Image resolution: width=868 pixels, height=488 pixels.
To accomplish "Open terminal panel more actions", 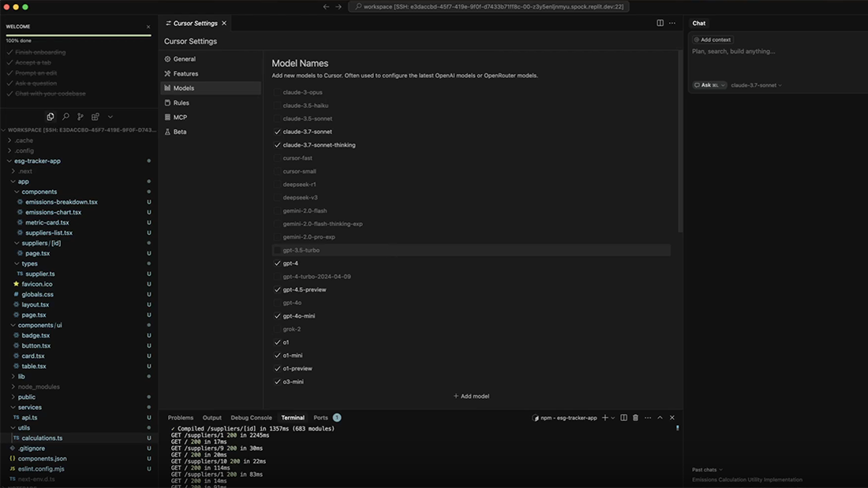I will pyautogui.click(x=648, y=418).
